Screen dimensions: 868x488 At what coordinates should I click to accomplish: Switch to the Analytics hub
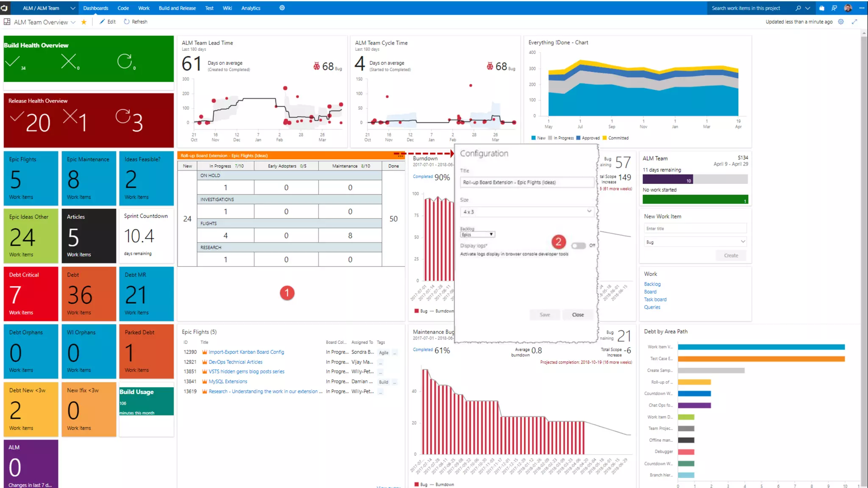coord(250,8)
